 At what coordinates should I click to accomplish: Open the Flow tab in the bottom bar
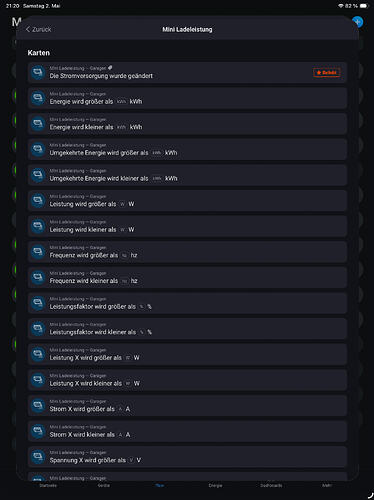(160, 485)
